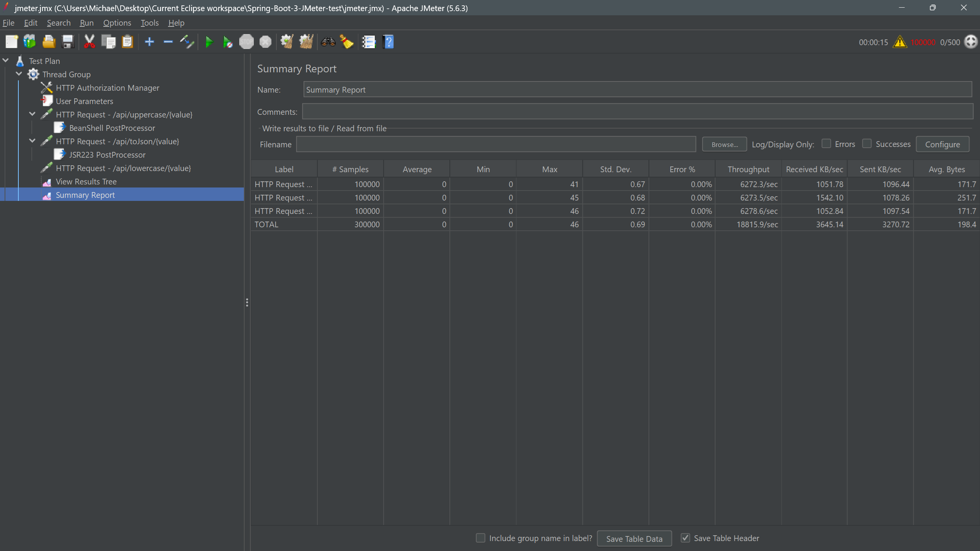
Task: Click the remote engines status icon
Action: pos(971,42)
